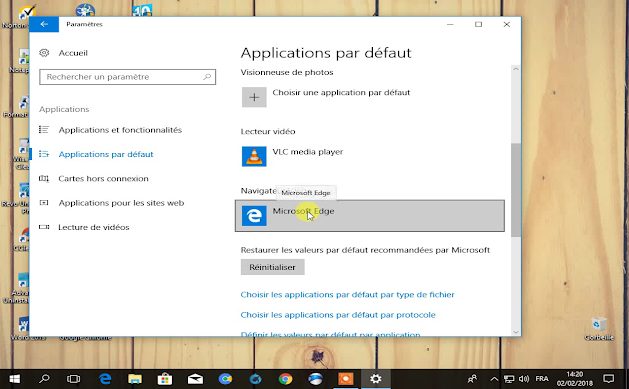Click the Applications par défaut sidebar icon
The width and height of the screenshot is (629, 389).
(44, 154)
